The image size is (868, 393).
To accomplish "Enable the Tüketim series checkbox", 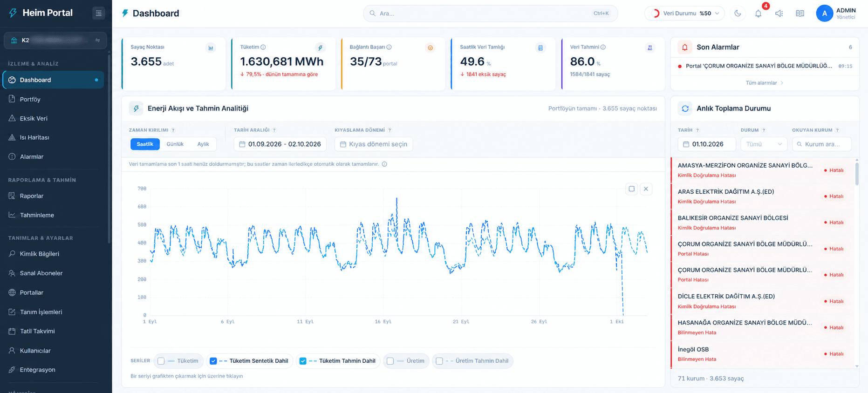I will (x=161, y=361).
